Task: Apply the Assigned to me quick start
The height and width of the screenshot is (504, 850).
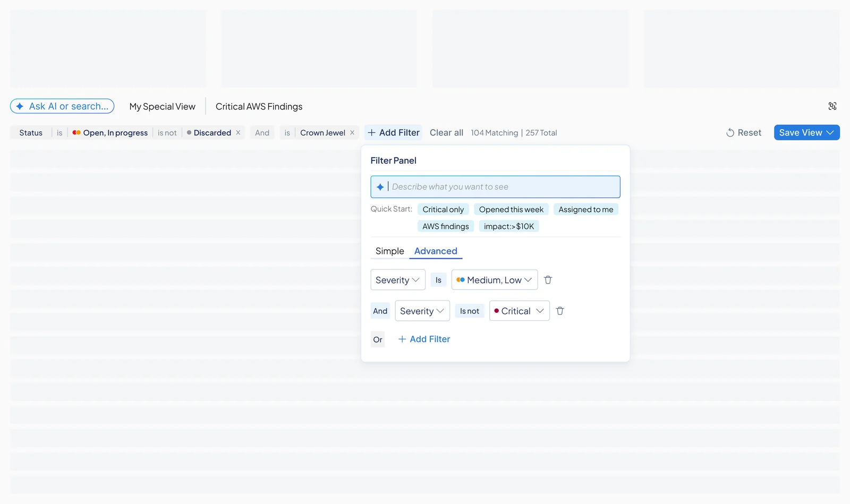Action: [x=586, y=210]
